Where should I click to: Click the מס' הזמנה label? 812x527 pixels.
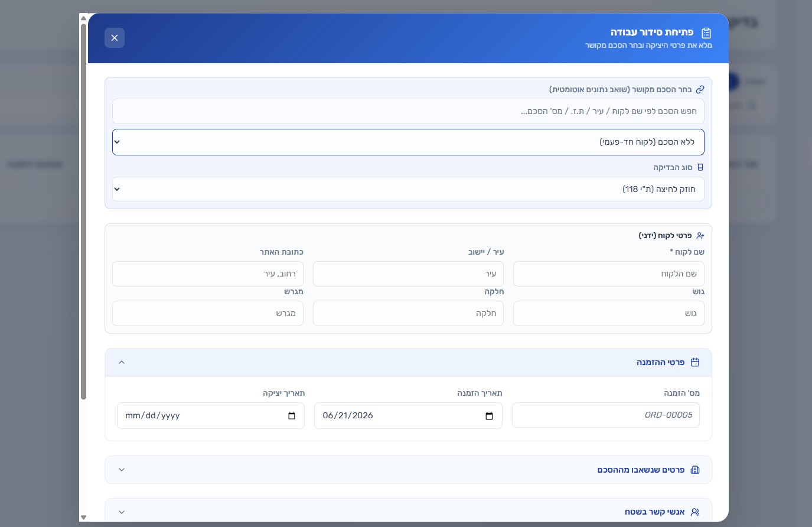coord(681,393)
